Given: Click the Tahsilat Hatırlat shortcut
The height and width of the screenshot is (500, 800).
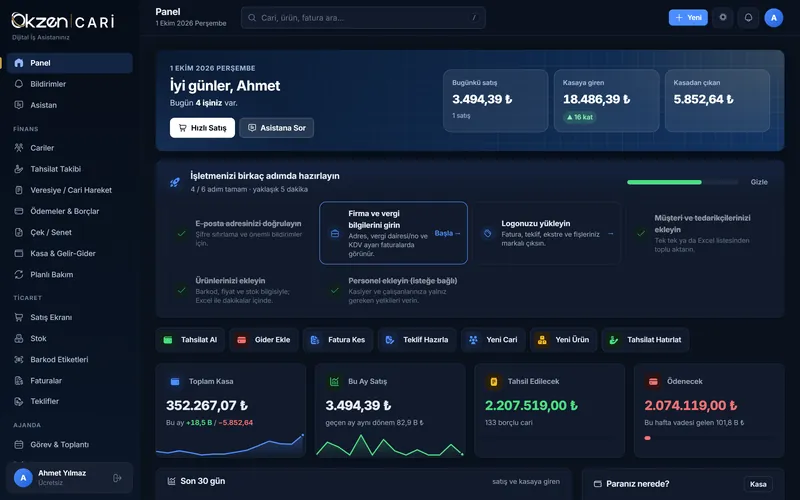Looking at the screenshot, I should [x=645, y=340].
